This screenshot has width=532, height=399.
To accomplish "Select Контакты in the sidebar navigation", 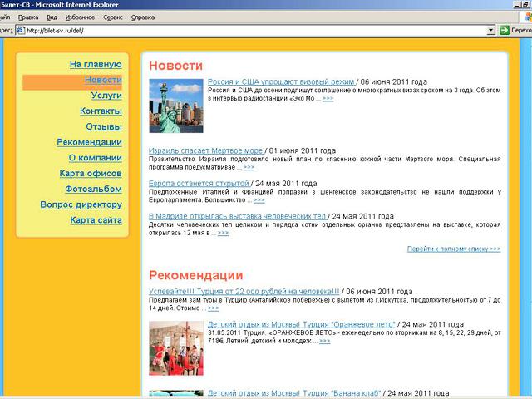I will (101, 111).
